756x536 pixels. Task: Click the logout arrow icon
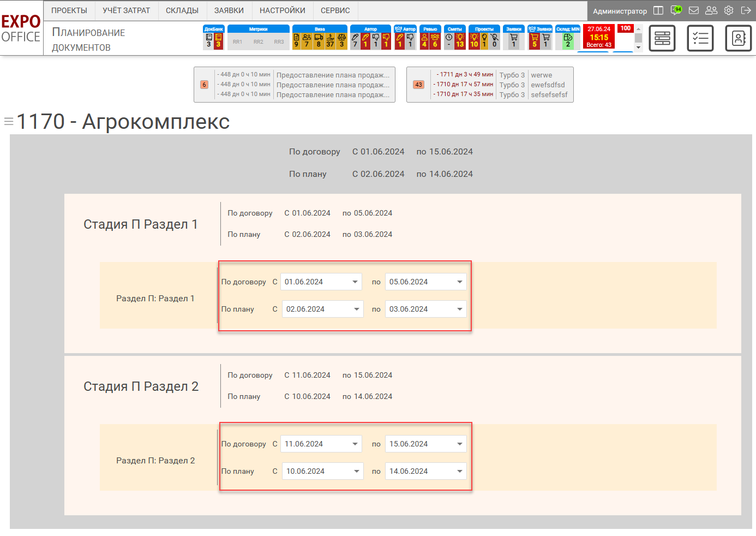pos(746,10)
